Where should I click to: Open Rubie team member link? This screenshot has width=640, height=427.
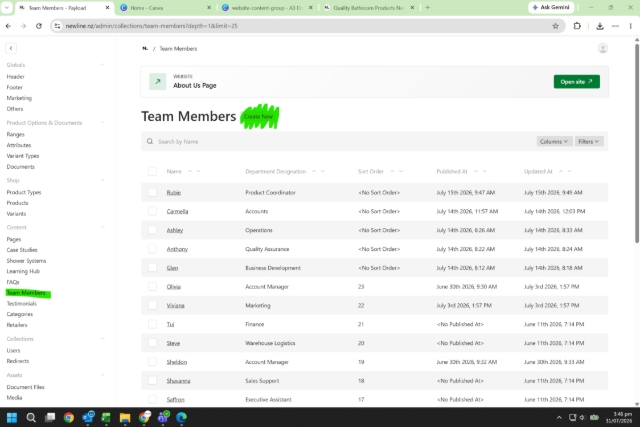pyautogui.click(x=173, y=192)
